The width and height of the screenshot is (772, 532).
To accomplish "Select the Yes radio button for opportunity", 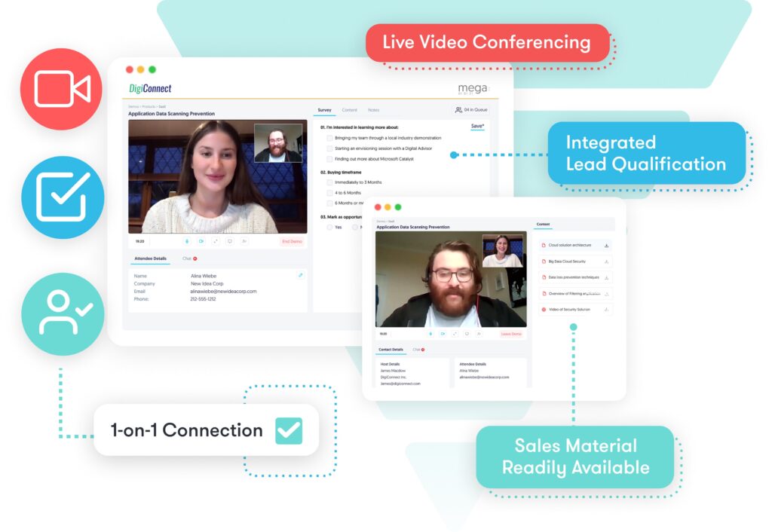I will pyautogui.click(x=329, y=227).
